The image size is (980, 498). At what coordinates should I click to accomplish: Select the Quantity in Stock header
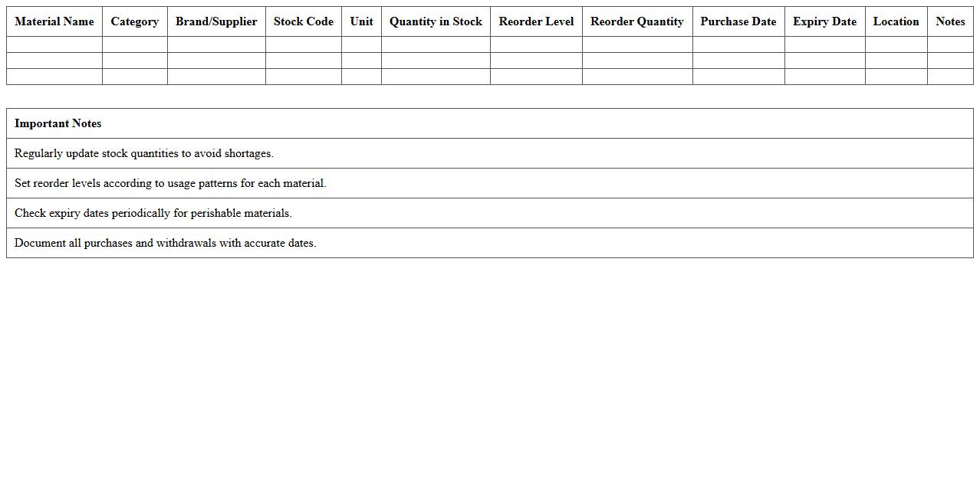pos(436,21)
